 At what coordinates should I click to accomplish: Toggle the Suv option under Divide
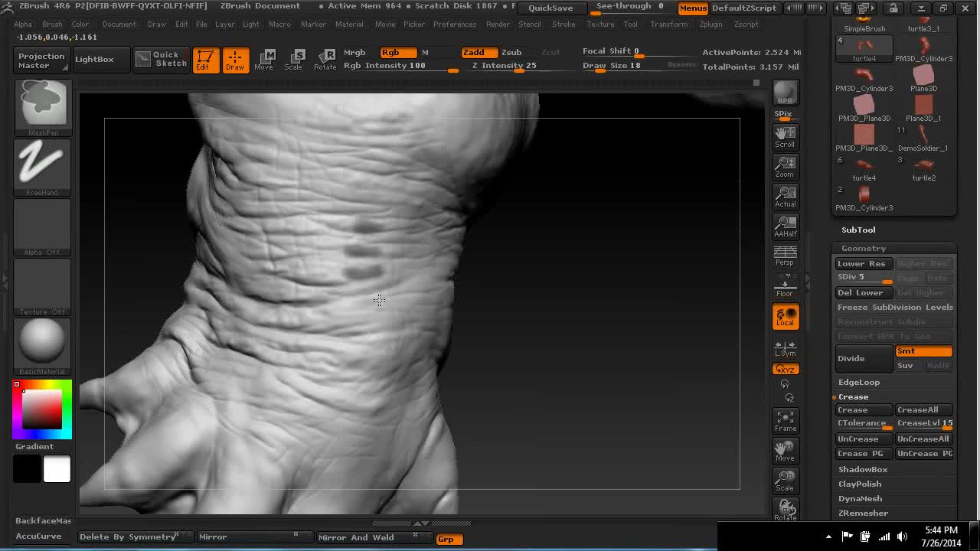[x=910, y=366]
